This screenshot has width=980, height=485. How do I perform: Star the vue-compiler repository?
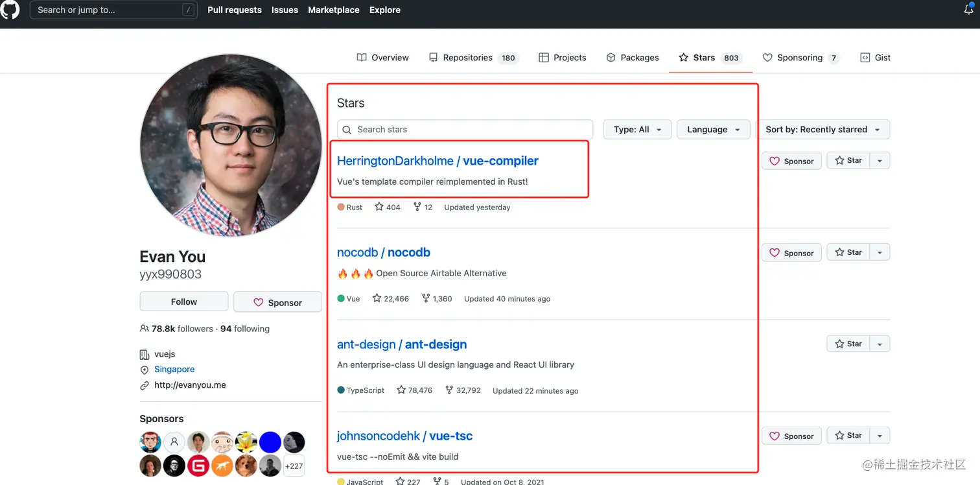click(x=848, y=161)
